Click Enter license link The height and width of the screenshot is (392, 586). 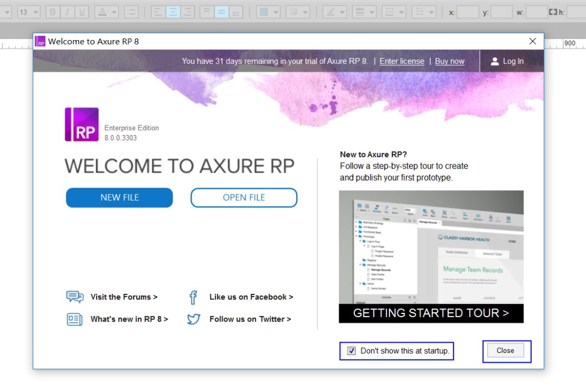click(x=402, y=61)
